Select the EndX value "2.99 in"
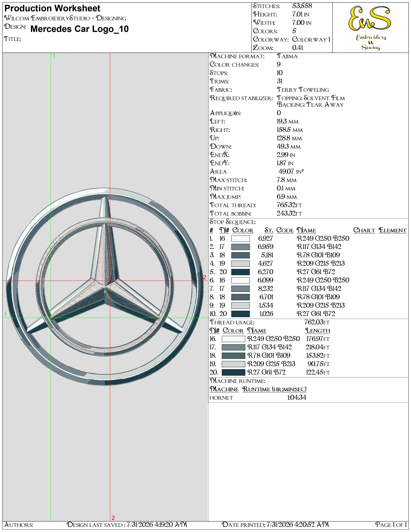 286,155
